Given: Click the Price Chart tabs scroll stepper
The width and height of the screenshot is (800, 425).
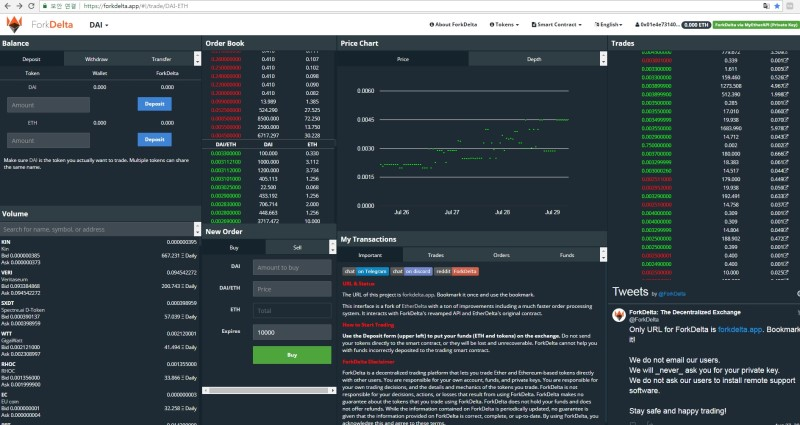Looking at the screenshot, I should click(603, 59).
